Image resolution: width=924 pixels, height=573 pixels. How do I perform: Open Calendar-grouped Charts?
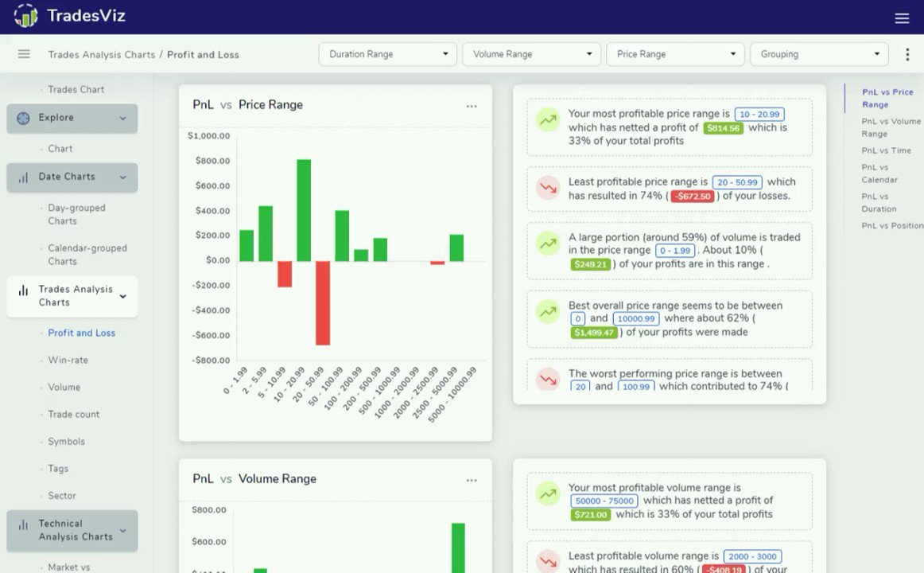click(87, 255)
